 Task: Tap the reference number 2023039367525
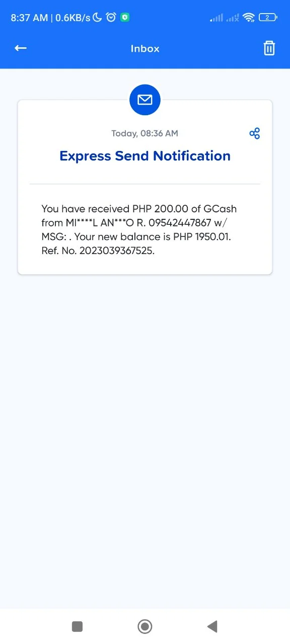(x=117, y=251)
